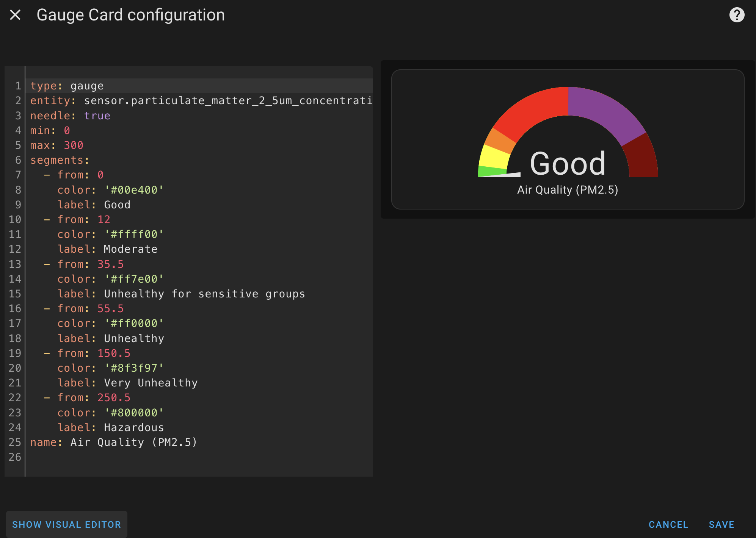
Task: Click the 'Air Quality (PM2.5)' preview title
Action: coord(568,190)
